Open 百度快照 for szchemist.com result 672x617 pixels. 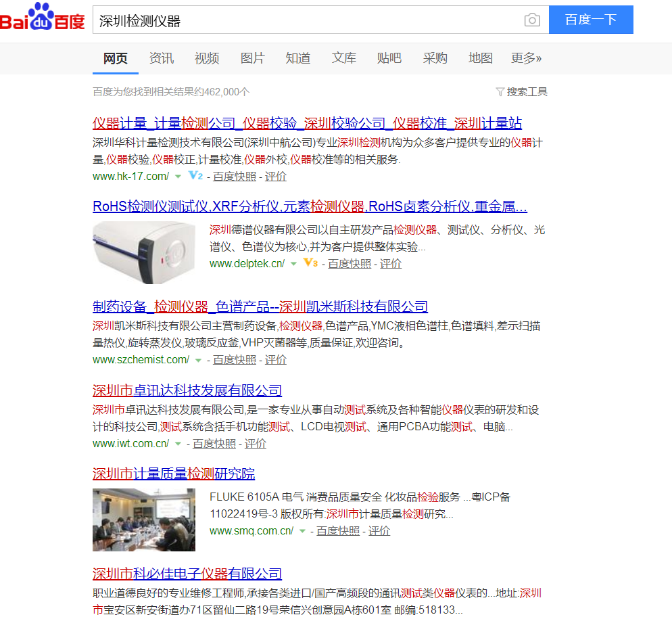pos(235,360)
